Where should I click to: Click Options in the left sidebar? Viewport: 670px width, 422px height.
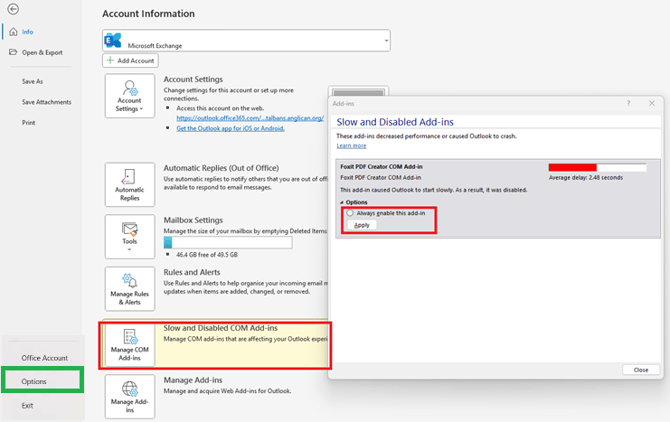point(34,381)
